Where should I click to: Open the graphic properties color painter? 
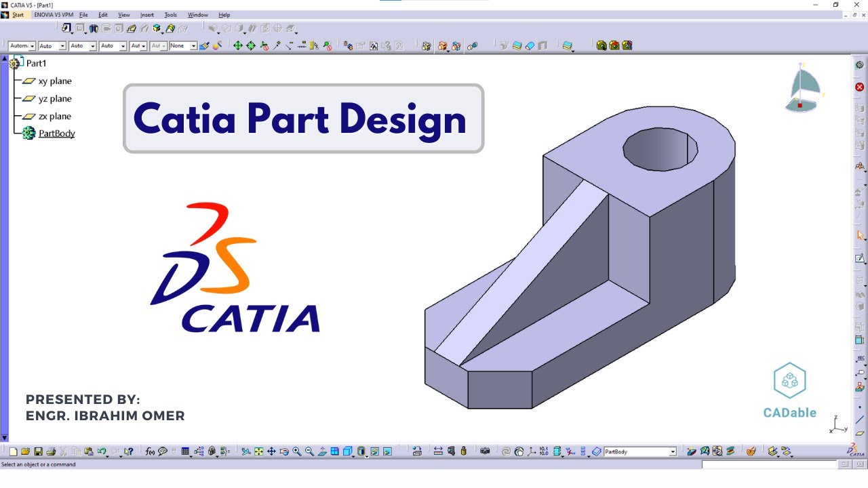tap(205, 46)
